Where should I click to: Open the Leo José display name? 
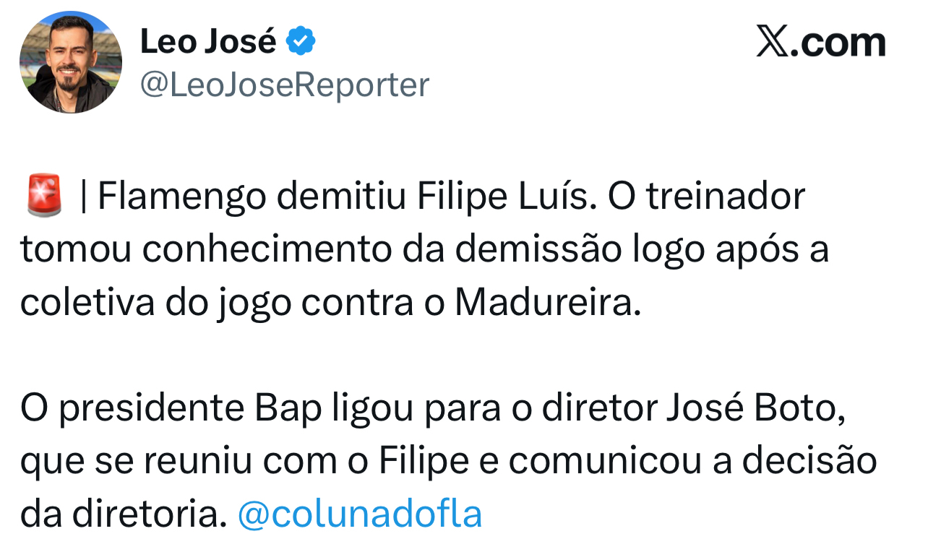[x=208, y=41]
